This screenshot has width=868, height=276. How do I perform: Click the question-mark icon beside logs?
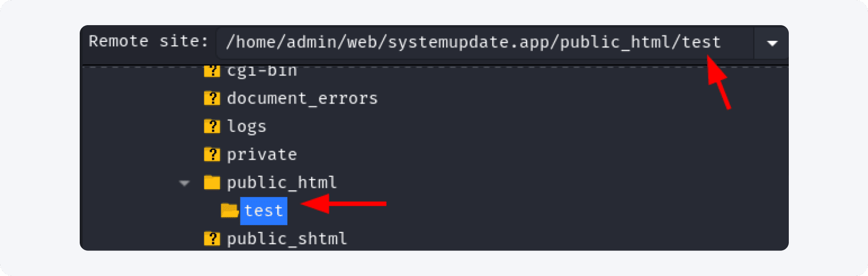click(212, 126)
